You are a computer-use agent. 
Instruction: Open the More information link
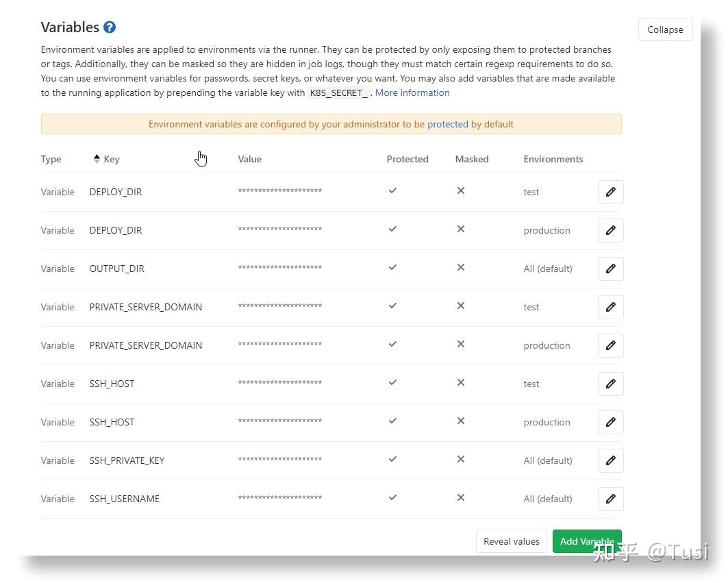412,92
